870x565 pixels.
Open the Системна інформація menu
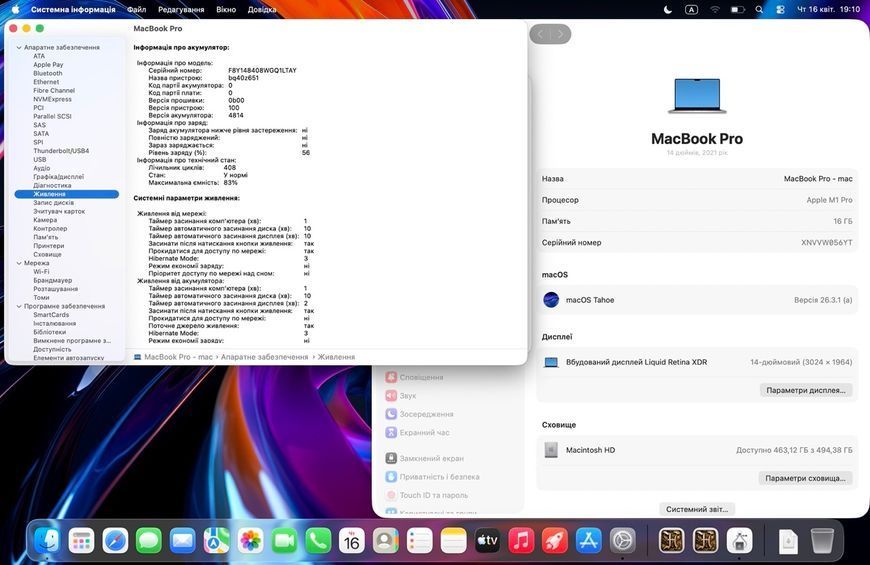[x=73, y=9]
